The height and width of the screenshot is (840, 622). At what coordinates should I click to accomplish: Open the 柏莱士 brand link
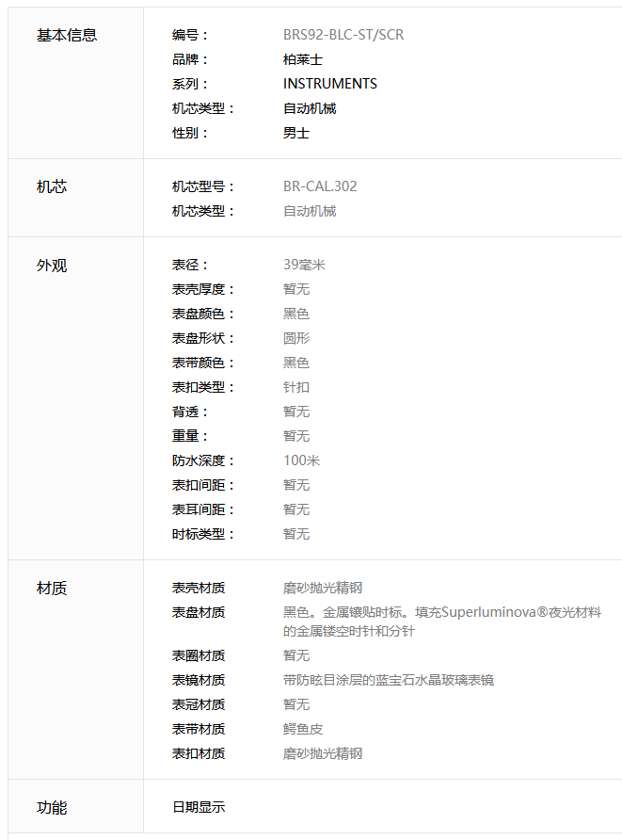pos(302,59)
